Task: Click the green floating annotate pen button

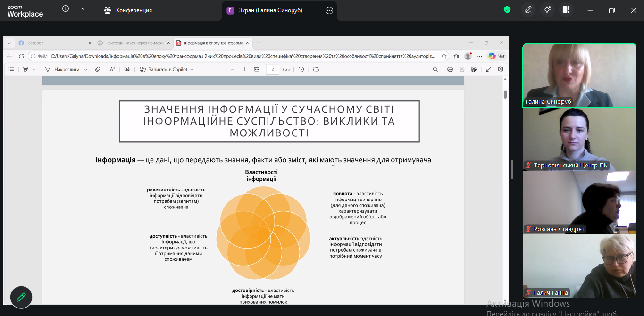Action: [21, 297]
